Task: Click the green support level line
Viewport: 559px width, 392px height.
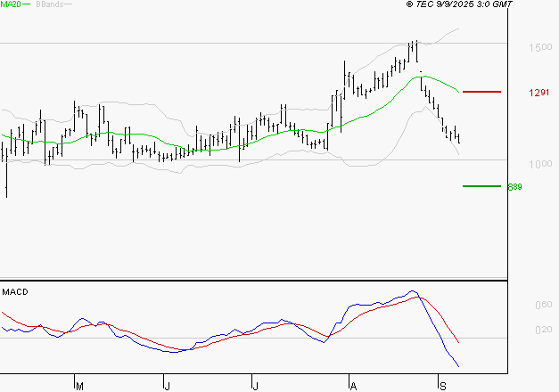Action: [481, 186]
